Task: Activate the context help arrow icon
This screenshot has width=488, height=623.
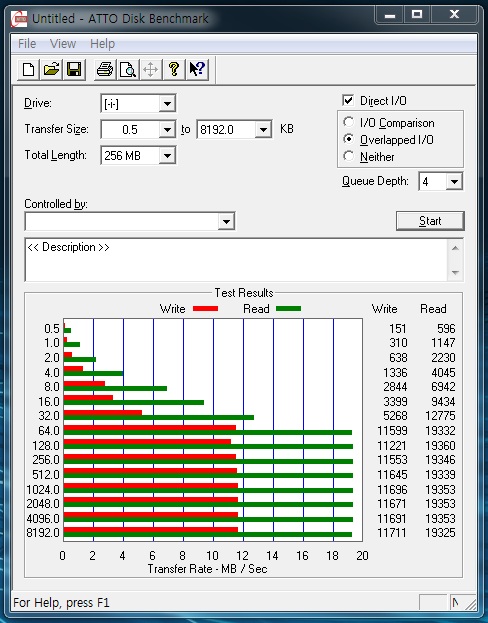Action: [x=197, y=70]
